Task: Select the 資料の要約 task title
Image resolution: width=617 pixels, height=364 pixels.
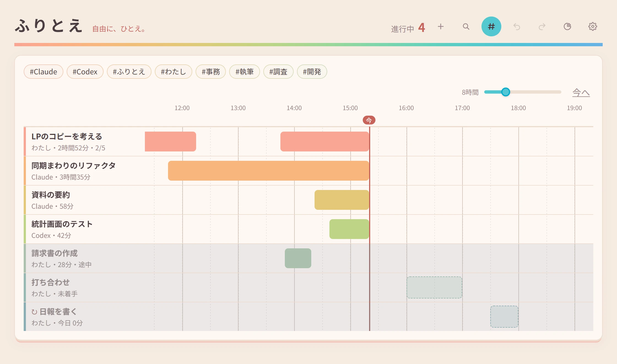Action: [x=51, y=195]
